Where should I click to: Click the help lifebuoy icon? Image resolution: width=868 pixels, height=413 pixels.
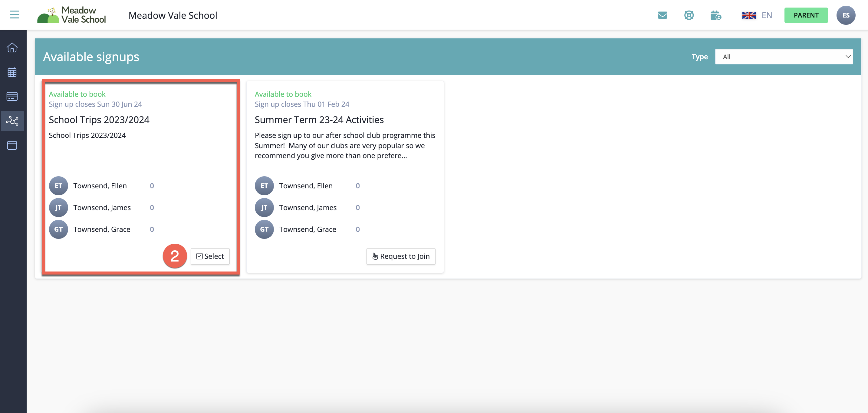689,15
